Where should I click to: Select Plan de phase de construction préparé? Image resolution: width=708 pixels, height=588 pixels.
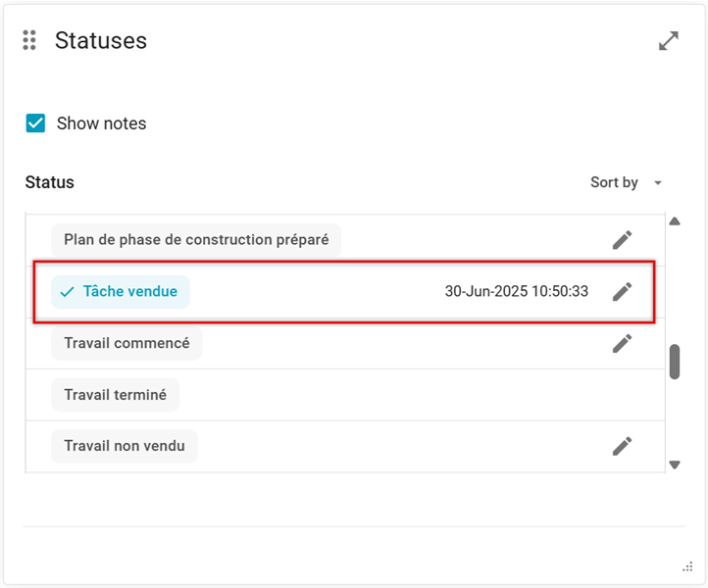coord(196,240)
